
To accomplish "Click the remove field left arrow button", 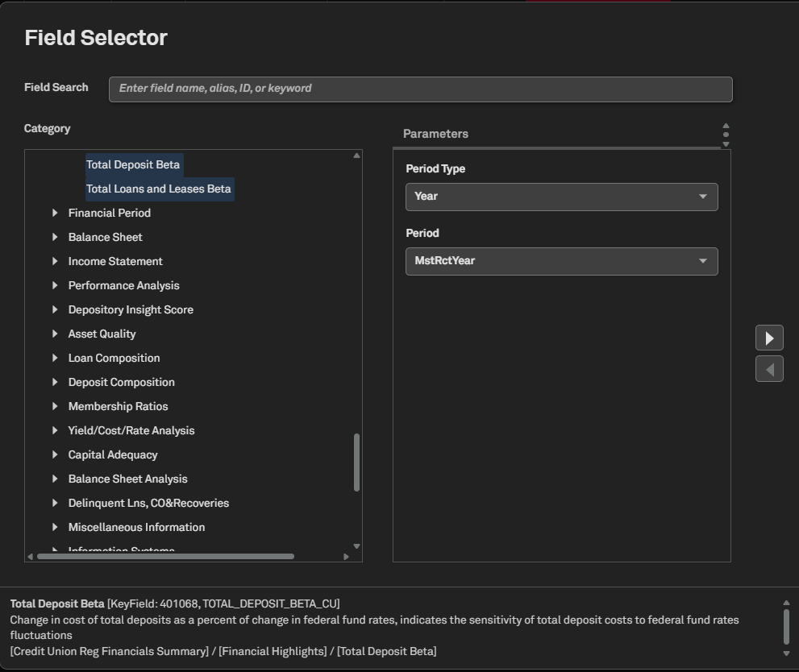I will coord(769,369).
